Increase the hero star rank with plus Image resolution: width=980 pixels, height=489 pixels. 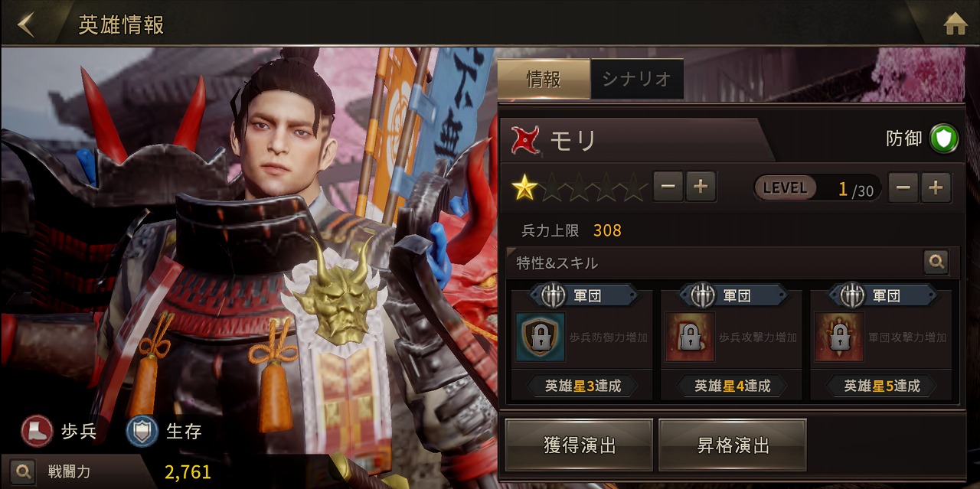[x=701, y=187]
